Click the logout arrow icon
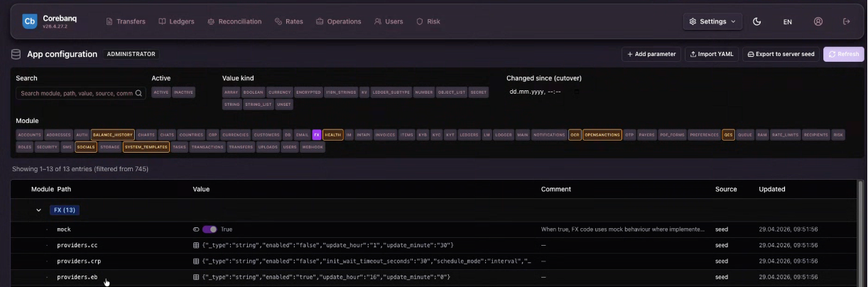Image resolution: width=868 pixels, height=287 pixels. [x=846, y=21]
